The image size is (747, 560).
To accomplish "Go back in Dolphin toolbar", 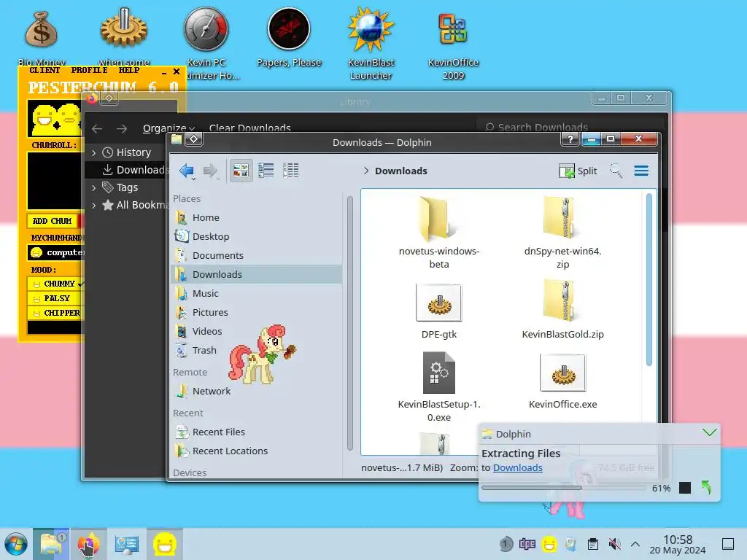I will (187, 171).
